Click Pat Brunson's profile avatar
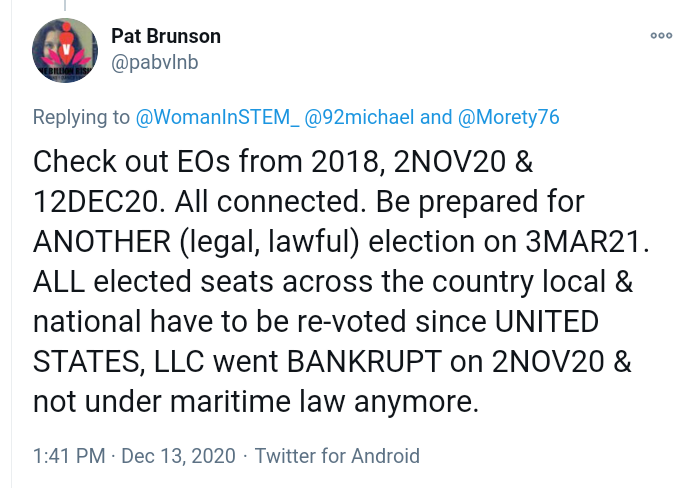The height and width of the screenshot is (488, 694). [65, 51]
